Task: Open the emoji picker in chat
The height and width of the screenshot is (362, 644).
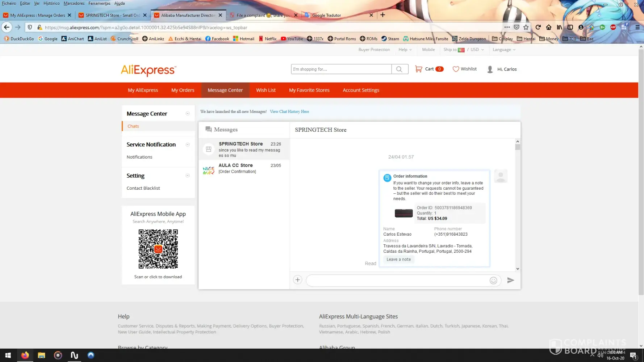Action: tap(493, 281)
